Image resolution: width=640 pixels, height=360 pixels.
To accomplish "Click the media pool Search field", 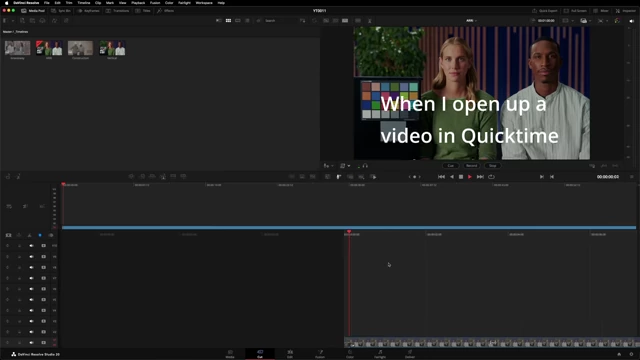I will point(281,20).
